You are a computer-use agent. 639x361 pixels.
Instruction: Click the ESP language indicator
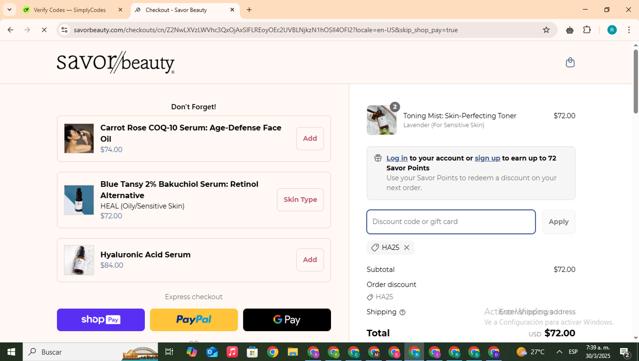click(x=573, y=352)
